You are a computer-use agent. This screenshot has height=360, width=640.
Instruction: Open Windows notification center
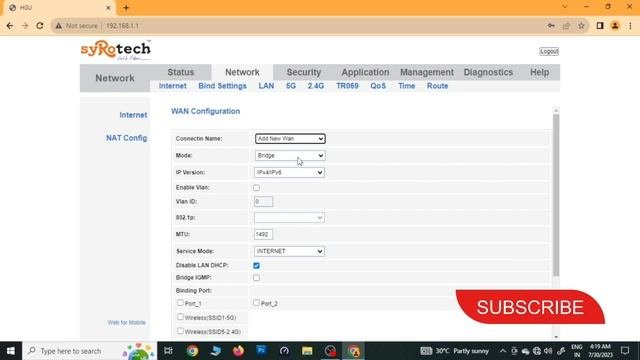(x=625, y=351)
